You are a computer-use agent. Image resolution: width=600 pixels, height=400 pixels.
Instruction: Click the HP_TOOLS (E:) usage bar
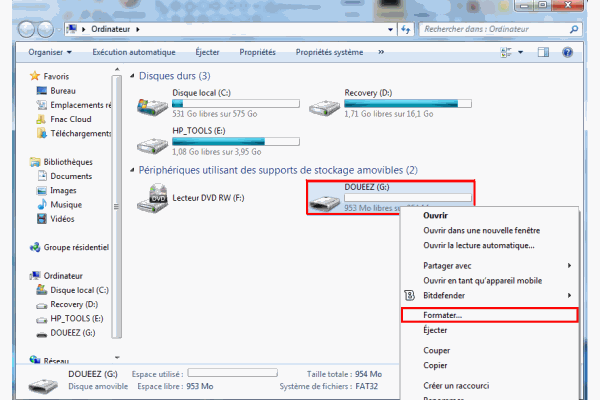coord(236,141)
